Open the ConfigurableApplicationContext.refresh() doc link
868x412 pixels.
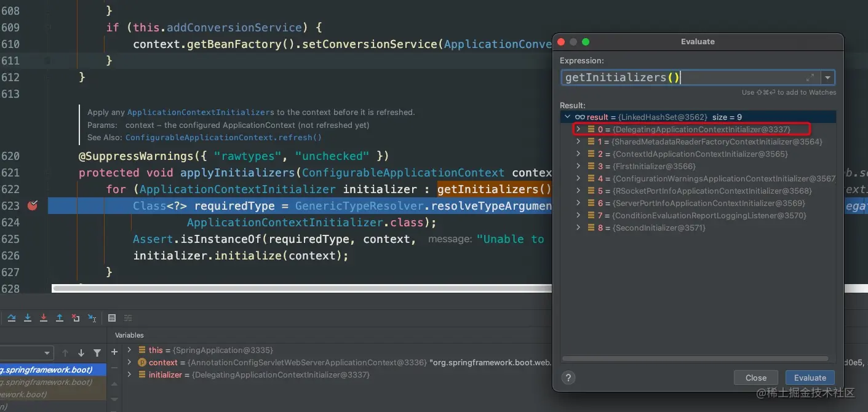click(x=223, y=137)
